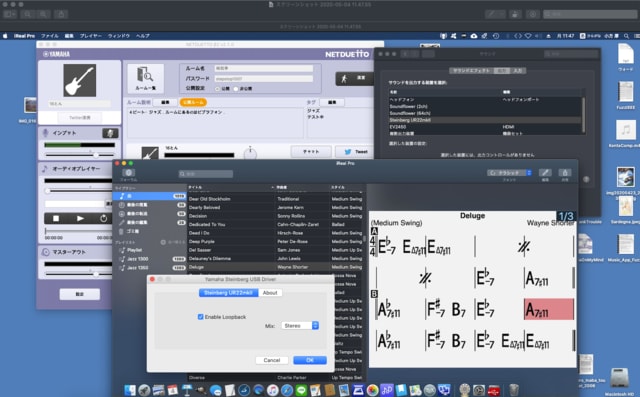640x397 pixels.
Task: Open the font dropdown in iReal Pro toolbar
Action: (x=509, y=173)
